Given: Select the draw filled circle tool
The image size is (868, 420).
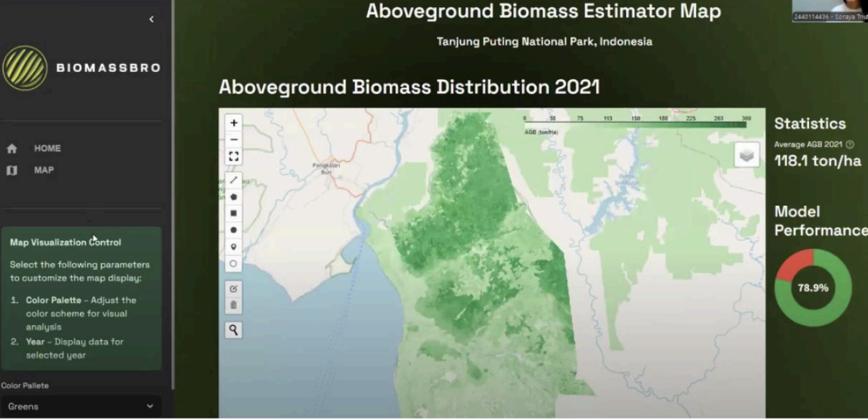Looking at the screenshot, I should [x=233, y=230].
